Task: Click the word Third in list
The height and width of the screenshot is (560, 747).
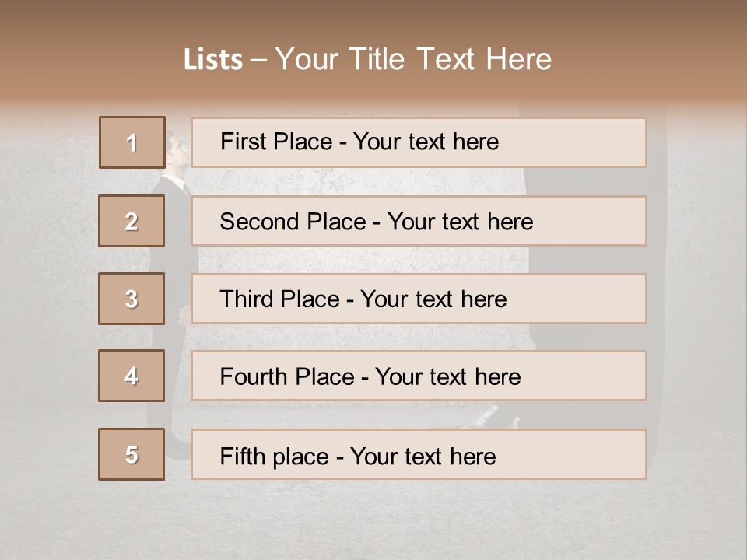Action: tap(247, 299)
